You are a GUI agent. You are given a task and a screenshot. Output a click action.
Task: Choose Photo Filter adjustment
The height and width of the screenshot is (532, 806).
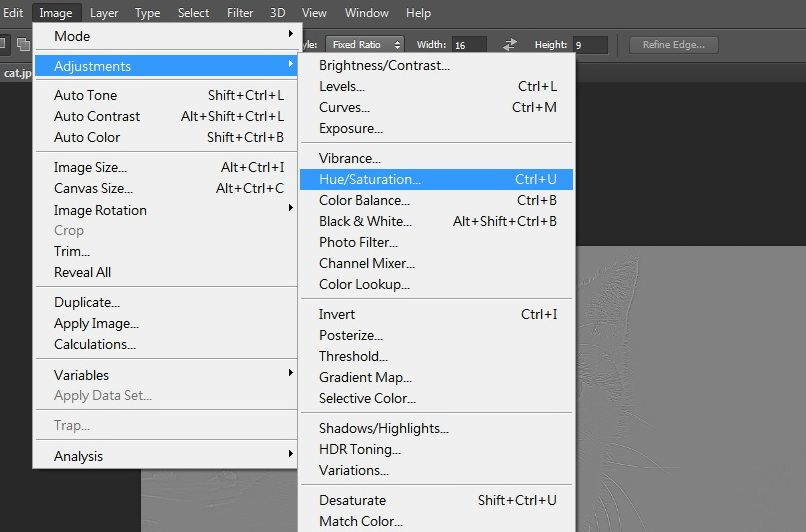[436, 242]
